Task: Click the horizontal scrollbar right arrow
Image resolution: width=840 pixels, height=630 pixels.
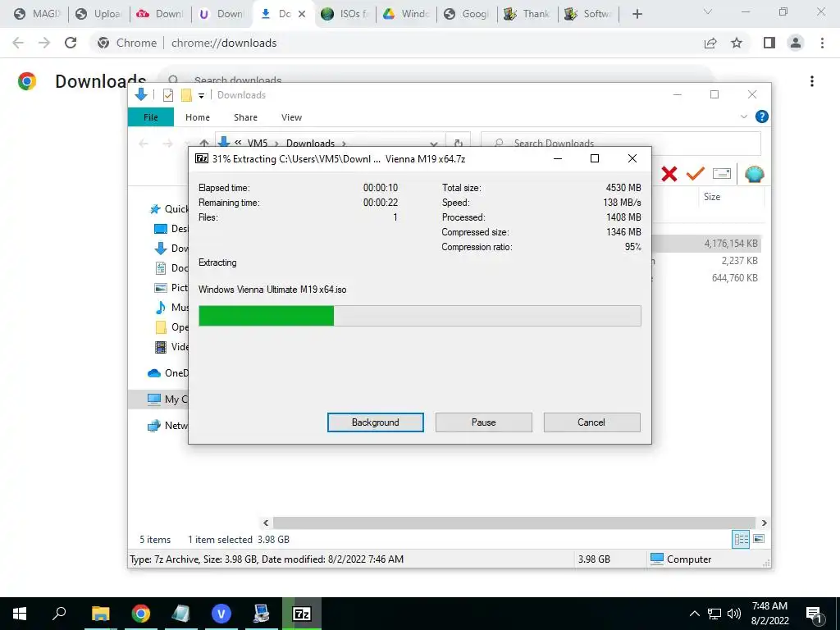Action: [764, 523]
